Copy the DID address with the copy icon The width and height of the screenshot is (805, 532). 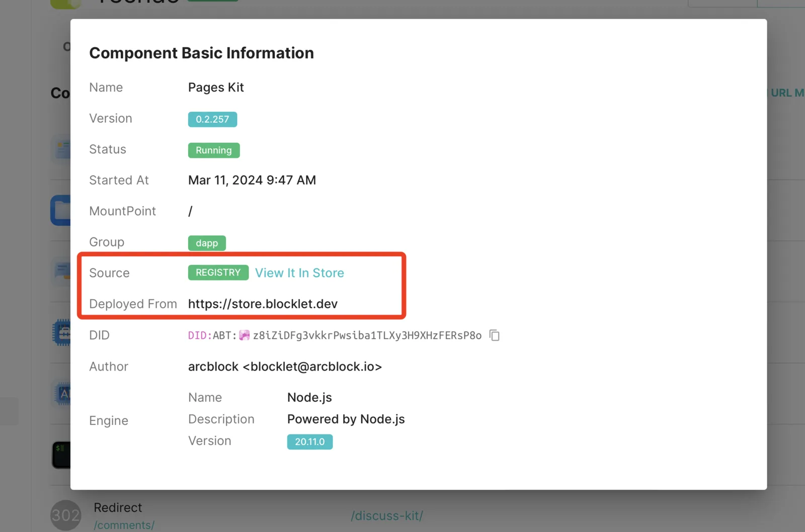[495, 335]
